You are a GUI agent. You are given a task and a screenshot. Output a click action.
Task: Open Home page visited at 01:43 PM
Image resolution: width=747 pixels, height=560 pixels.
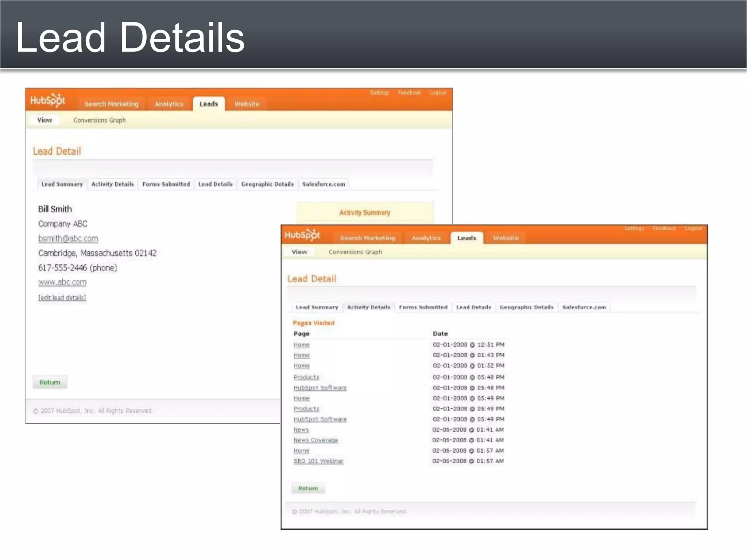[301, 355]
